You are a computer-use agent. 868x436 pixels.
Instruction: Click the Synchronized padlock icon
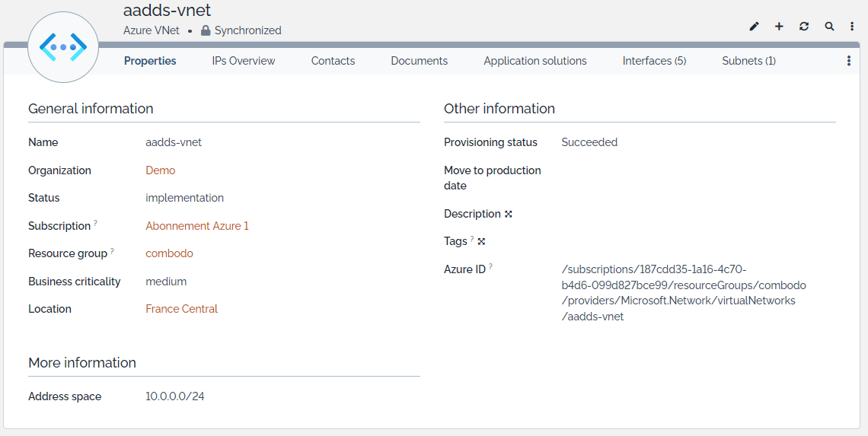click(206, 31)
